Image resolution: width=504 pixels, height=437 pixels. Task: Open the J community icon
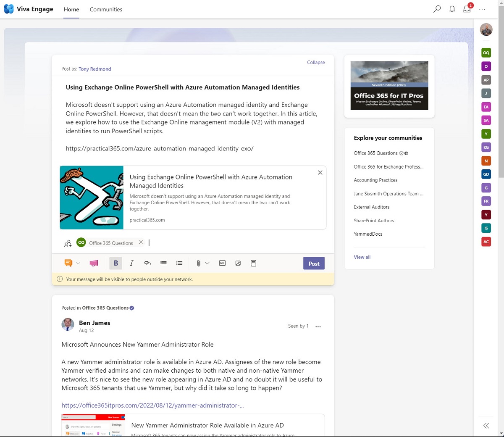click(486, 93)
